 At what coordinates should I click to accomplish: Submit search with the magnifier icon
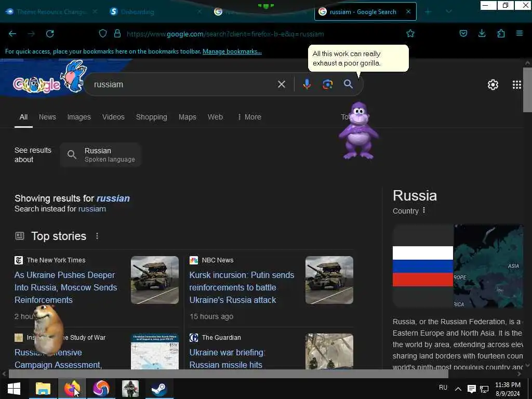click(x=348, y=84)
